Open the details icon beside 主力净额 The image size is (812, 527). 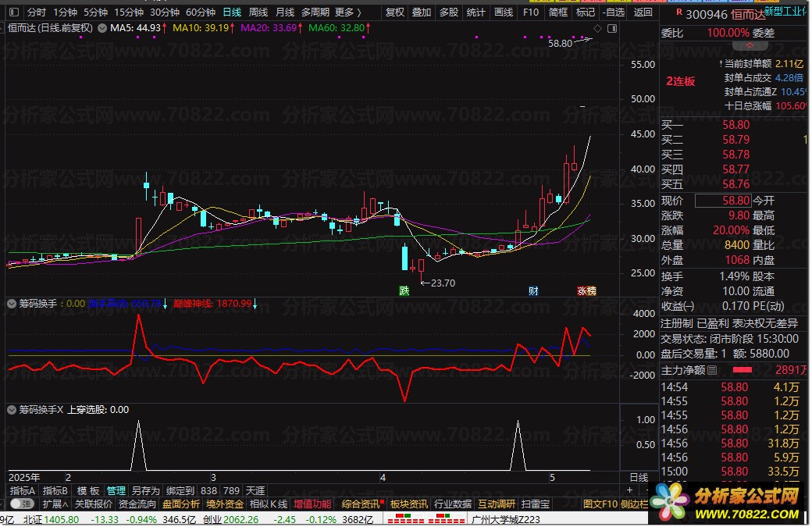click(712, 370)
